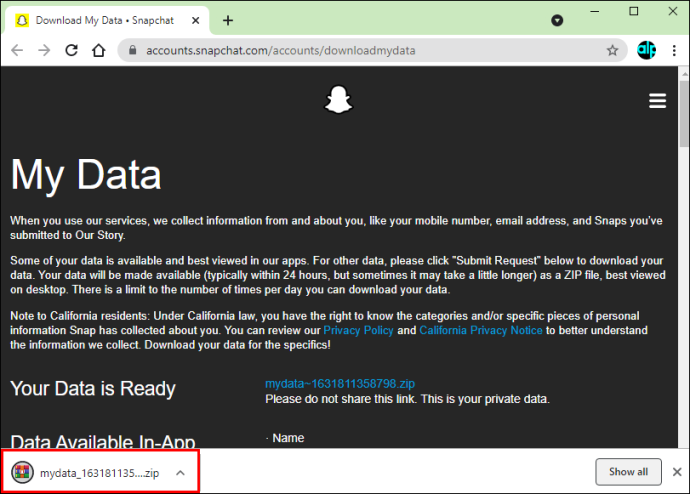Screen dimensions: 690x494
Task: Reload the page with the refresh icon
Action: click(72, 51)
